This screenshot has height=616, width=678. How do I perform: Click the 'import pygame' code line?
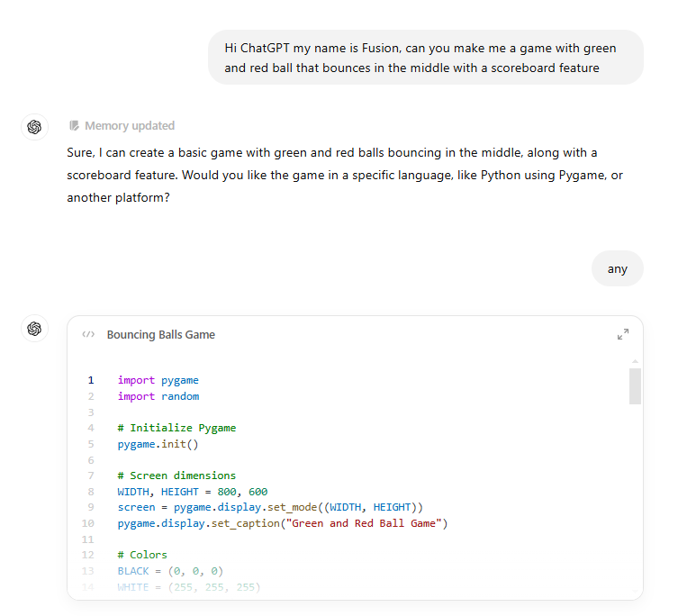coord(158,380)
